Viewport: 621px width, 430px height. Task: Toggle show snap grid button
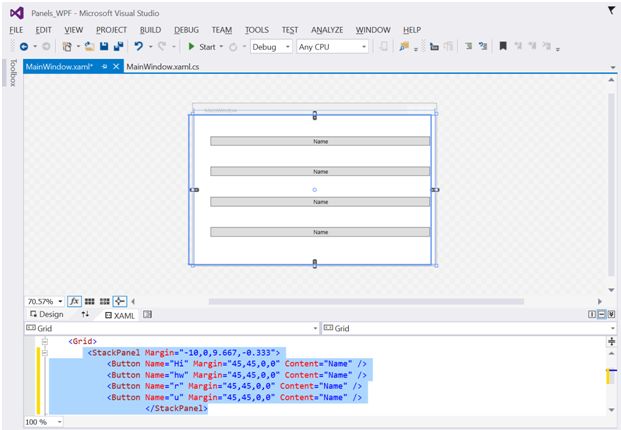(x=90, y=301)
